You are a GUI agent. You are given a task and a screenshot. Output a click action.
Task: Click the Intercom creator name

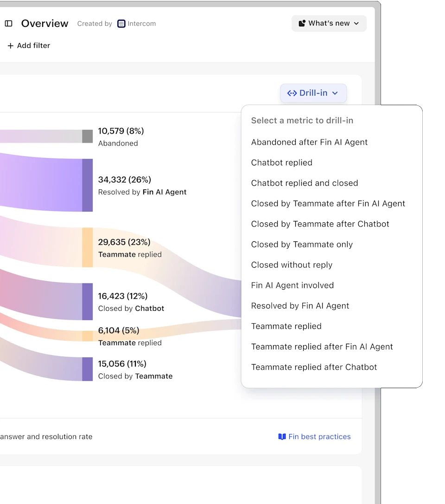click(141, 24)
